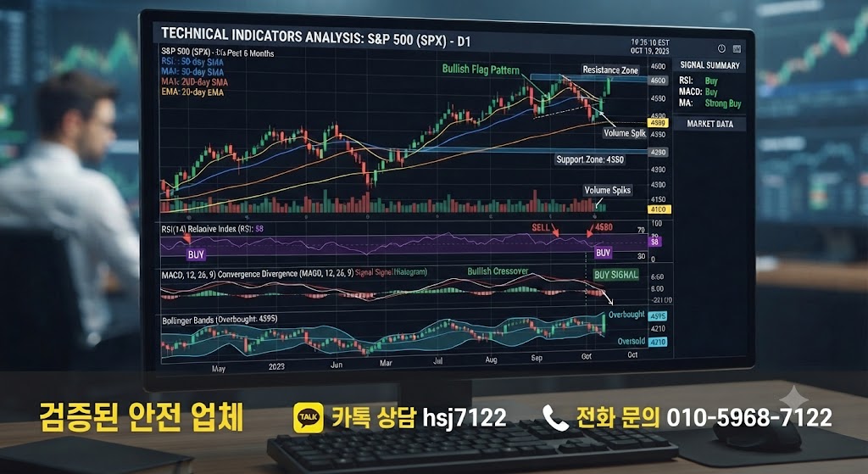Screen dimensions: 868x474
Task: Click the Volume Spike label near price candles
Action: tap(625, 133)
